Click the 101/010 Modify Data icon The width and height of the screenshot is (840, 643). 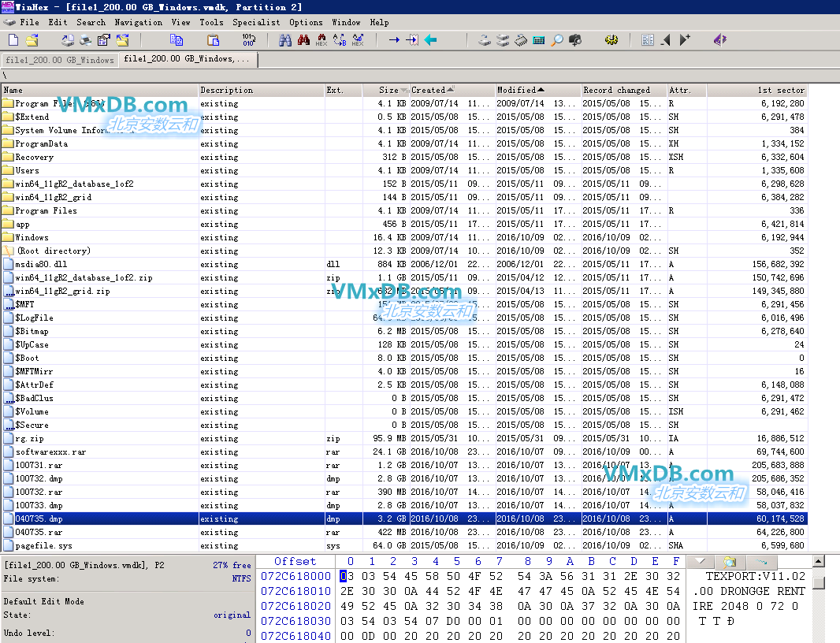click(248, 39)
